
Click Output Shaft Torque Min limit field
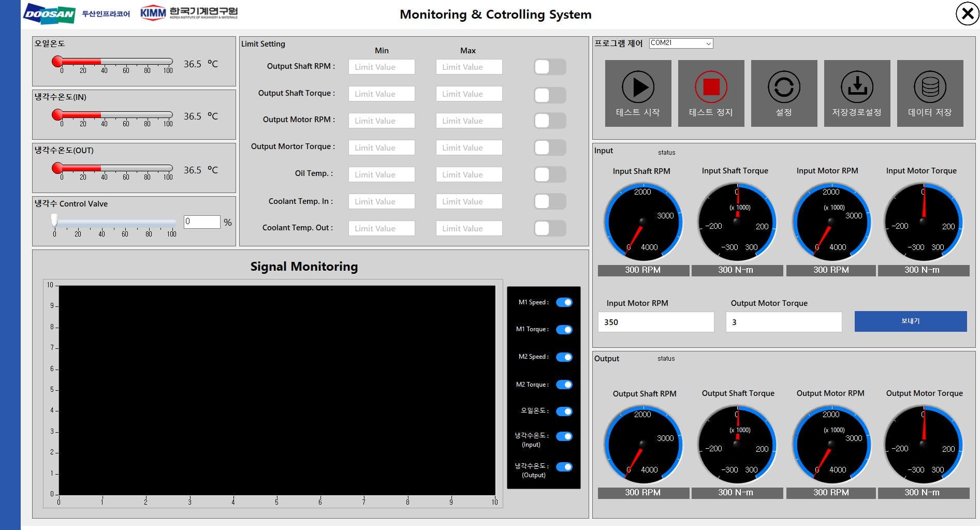pyautogui.click(x=382, y=94)
